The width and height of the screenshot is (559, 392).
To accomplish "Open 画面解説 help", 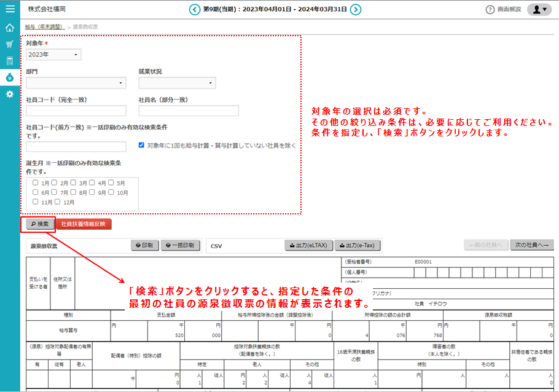I will [503, 10].
